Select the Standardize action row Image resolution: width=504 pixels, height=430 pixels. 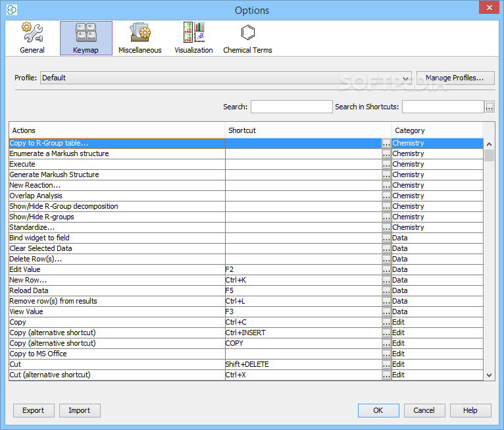(117, 227)
